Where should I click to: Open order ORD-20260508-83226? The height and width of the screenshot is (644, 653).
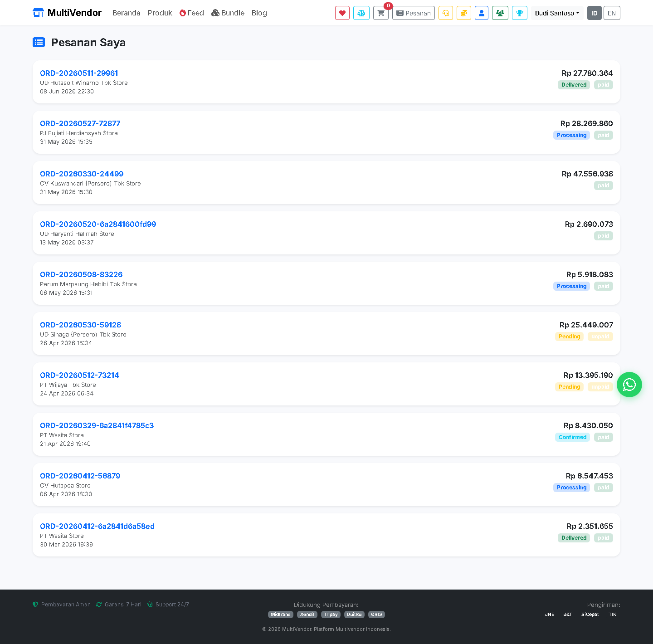[81, 274]
